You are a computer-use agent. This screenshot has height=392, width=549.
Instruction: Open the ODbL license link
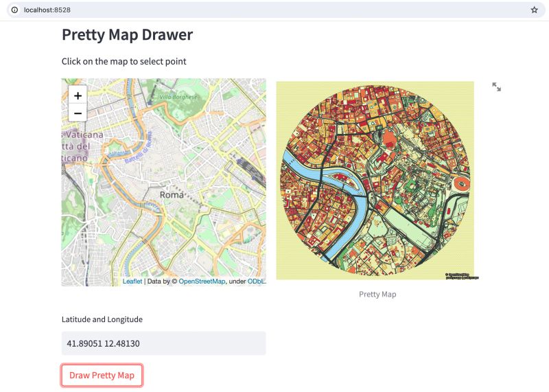256,281
